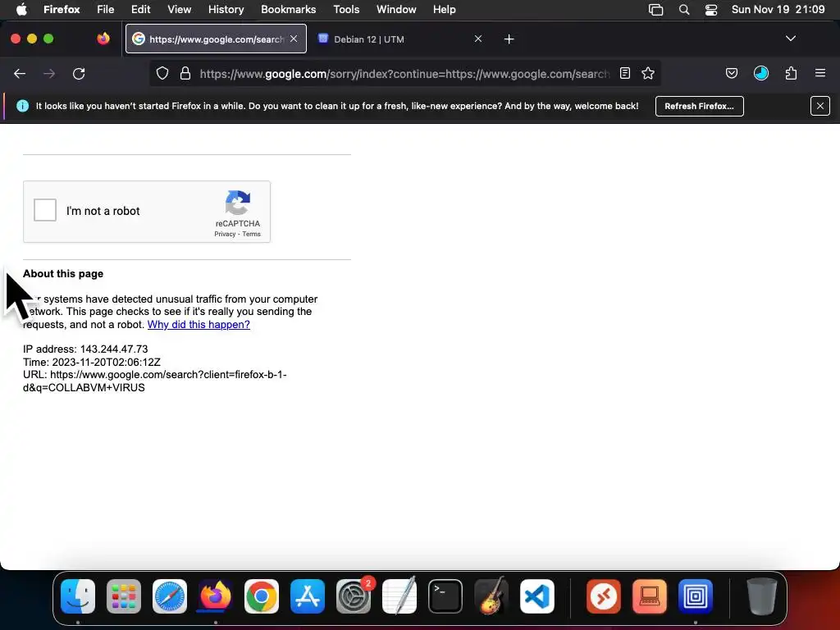Launch Terminal from the Dock
840x630 pixels.
(x=445, y=596)
